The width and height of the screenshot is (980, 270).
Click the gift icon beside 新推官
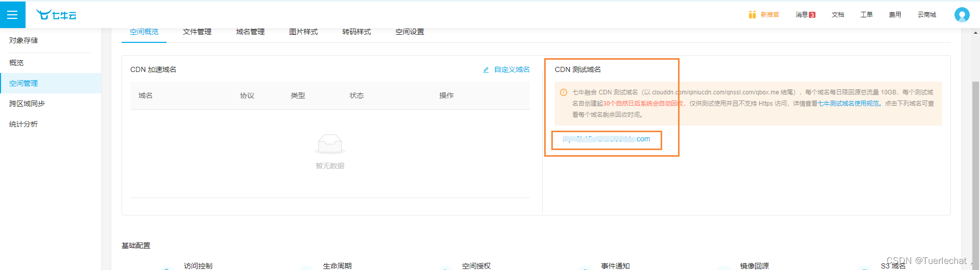click(752, 15)
